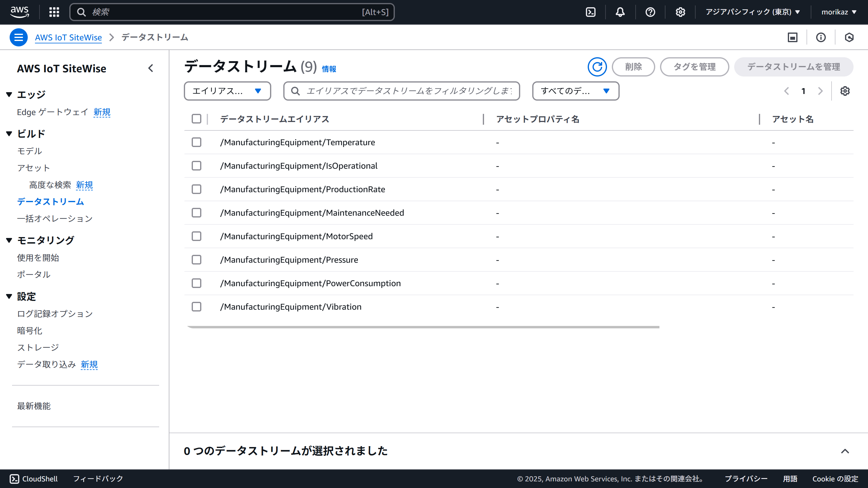Image resolution: width=868 pixels, height=488 pixels.
Task: Open ログ記録オプション in the sidebar
Action: click(55, 314)
